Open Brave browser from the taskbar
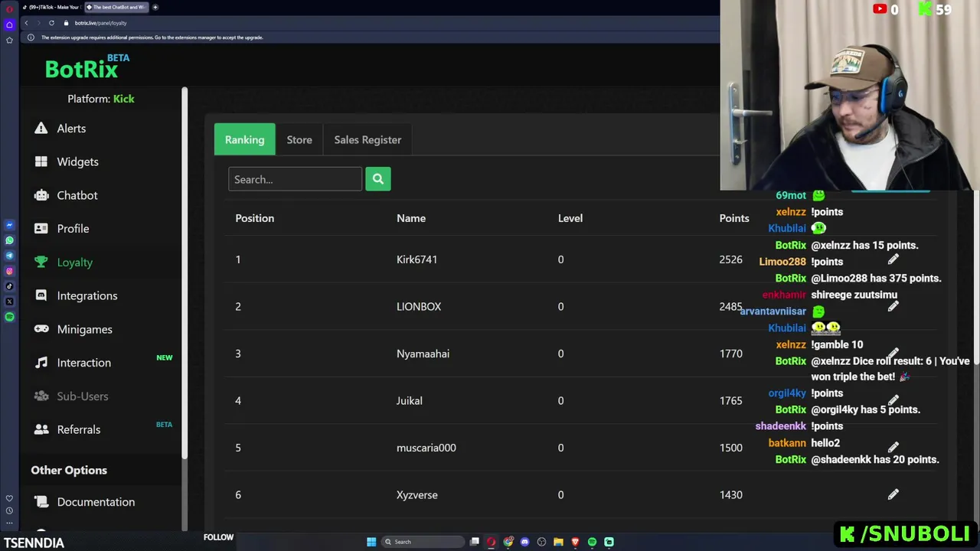This screenshot has height=551, width=980. [575, 542]
